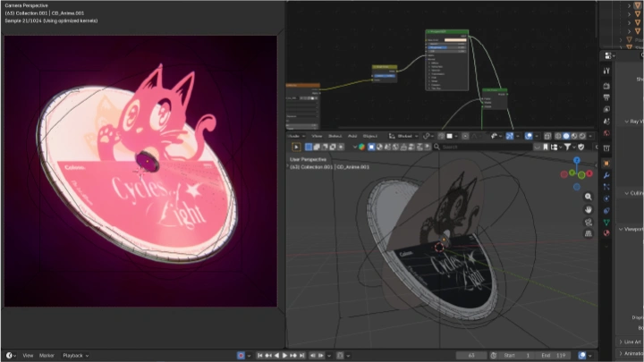Toggle the viewport overlays button
This screenshot has height=362, width=644.
pyautogui.click(x=530, y=136)
